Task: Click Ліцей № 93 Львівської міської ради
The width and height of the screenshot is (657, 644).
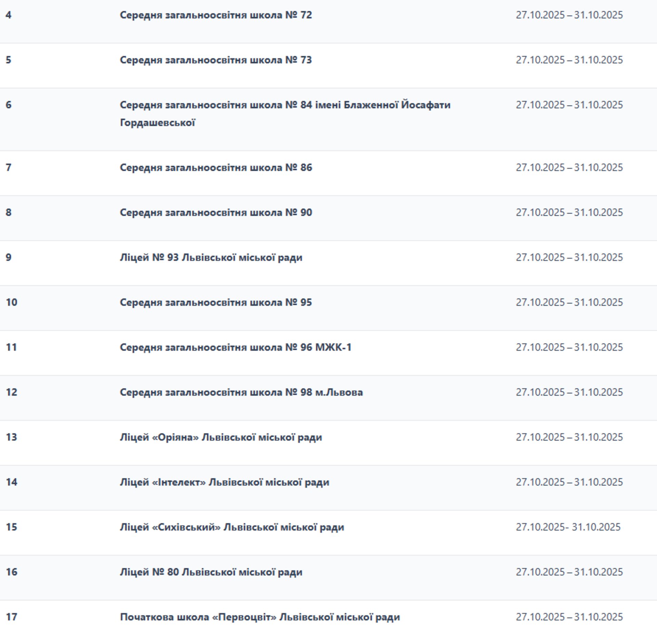Action: click(211, 257)
